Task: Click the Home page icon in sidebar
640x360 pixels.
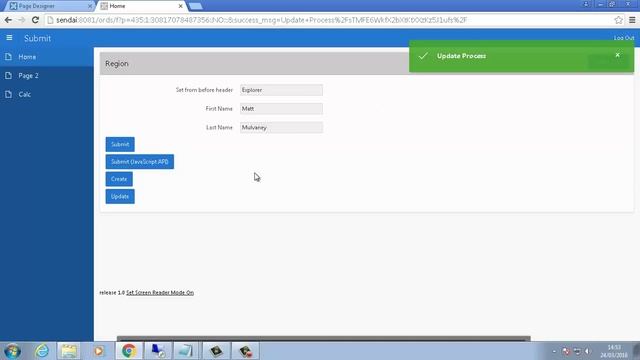Action: [x=9, y=57]
